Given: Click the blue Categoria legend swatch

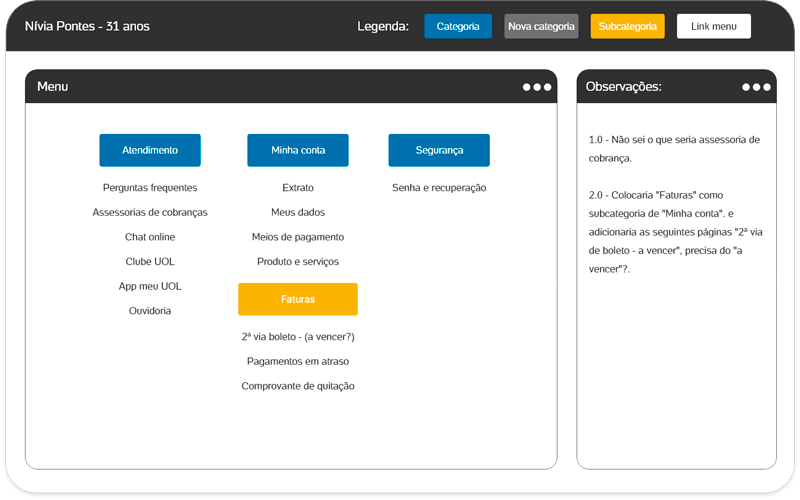Looking at the screenshot, I should pyautogui.click(x=458, y=26).
